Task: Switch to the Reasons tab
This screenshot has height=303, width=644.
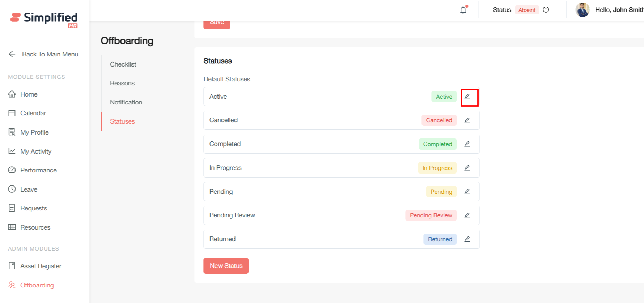Action: click(122, 83)
